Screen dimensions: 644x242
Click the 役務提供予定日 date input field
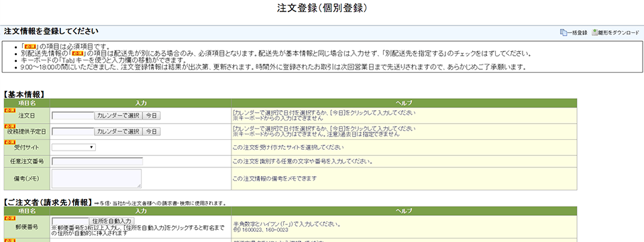click(73, 132)
